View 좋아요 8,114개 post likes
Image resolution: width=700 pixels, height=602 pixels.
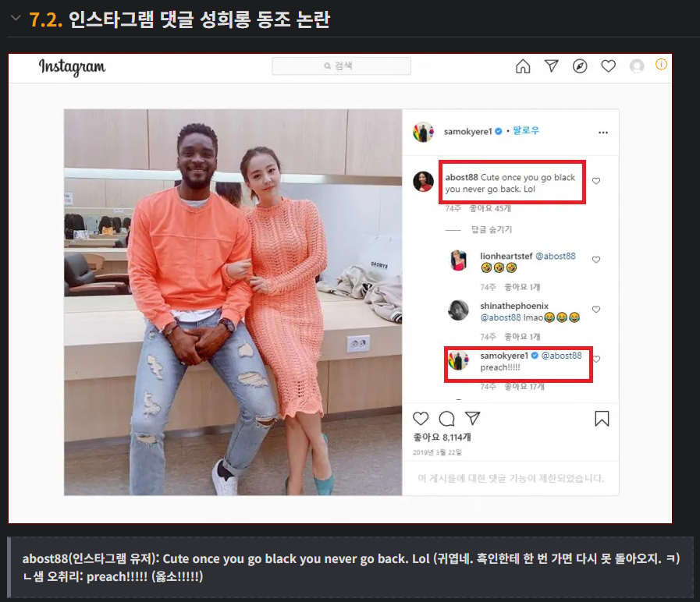[x=442, y=437]
